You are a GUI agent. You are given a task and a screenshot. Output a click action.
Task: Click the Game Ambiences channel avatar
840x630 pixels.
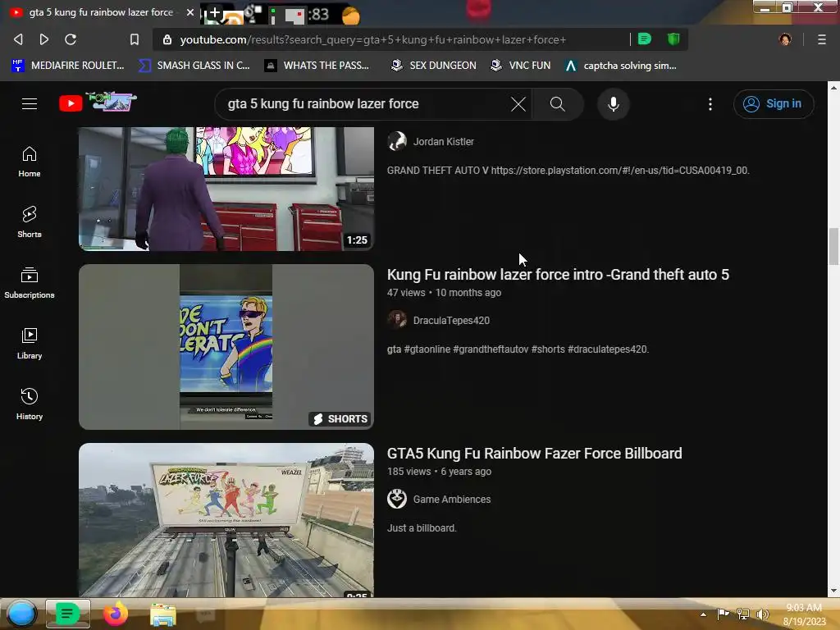pos(397,499)
